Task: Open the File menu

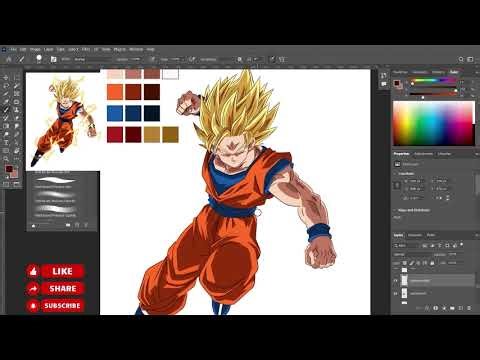Action: [x=13, y=49]
